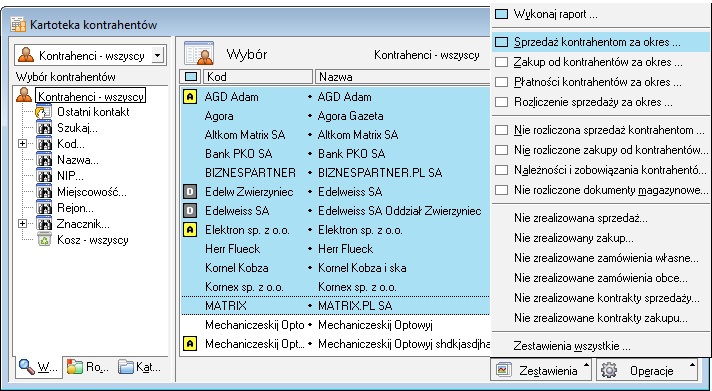Select the Altkom Matrix SA row
The image size is (712, 391).
(336, 135)
